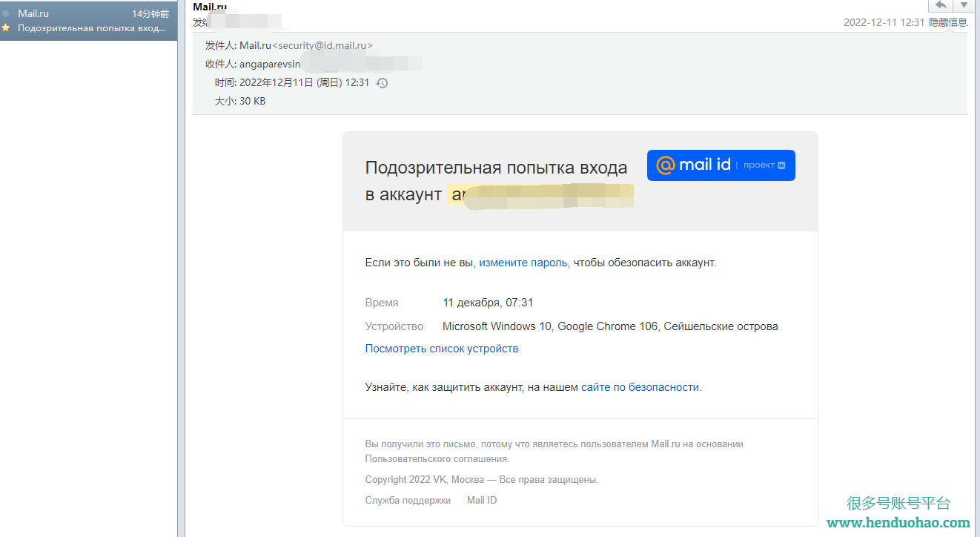Click the clock history icon beside the time
This screenshot has width=980, height=537.
(x=382, y=83)
